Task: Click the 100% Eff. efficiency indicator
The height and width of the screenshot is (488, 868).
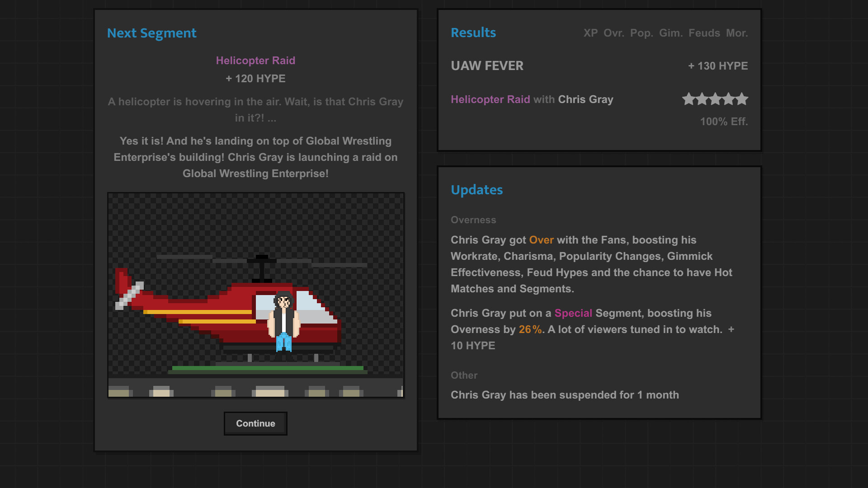Action: [723, 122]
